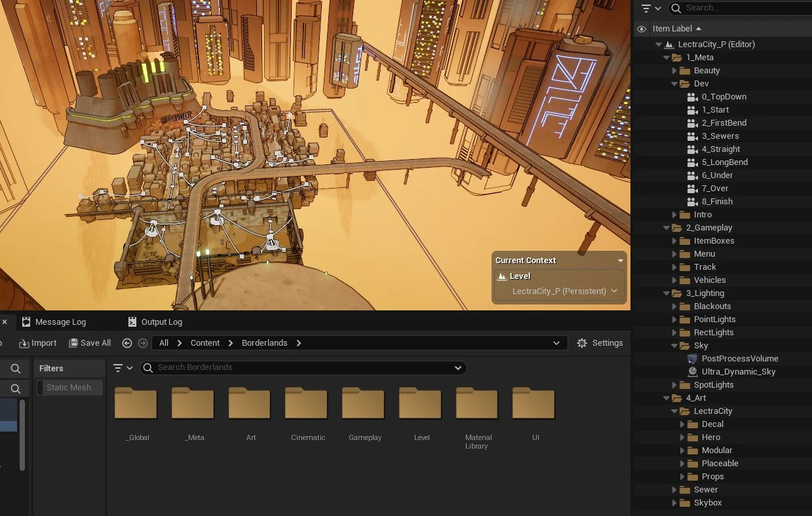Toggle the Outliner visibility eye column

(642, 29)
